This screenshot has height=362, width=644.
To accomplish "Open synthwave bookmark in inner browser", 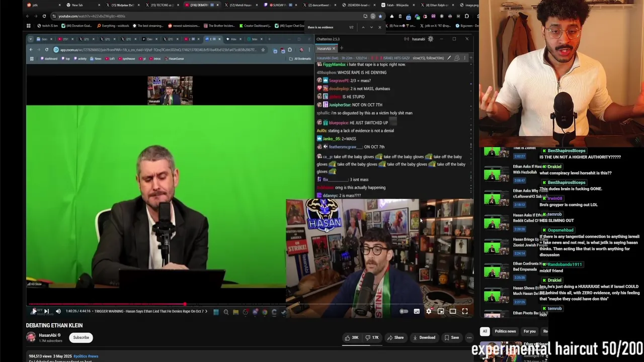I will pos(127,59).
